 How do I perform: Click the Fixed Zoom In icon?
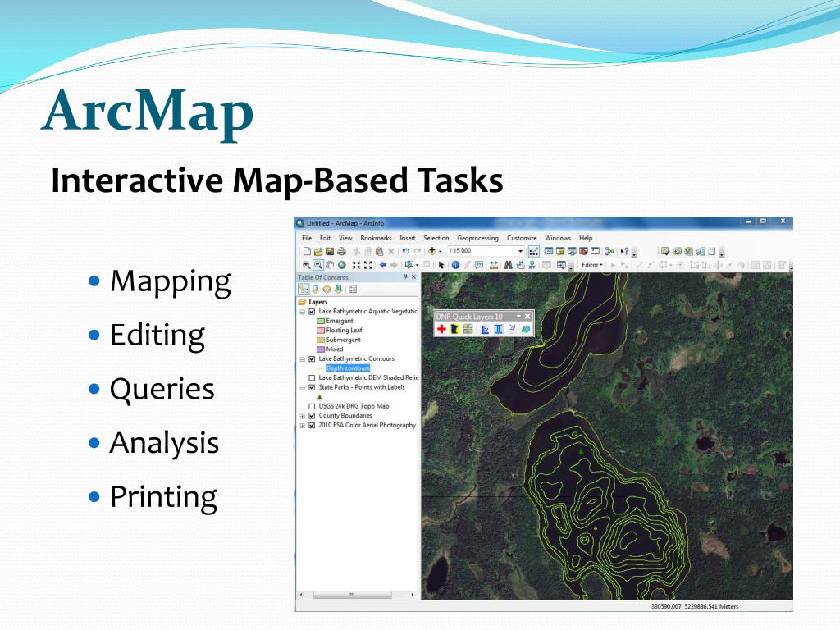[356, 265]
